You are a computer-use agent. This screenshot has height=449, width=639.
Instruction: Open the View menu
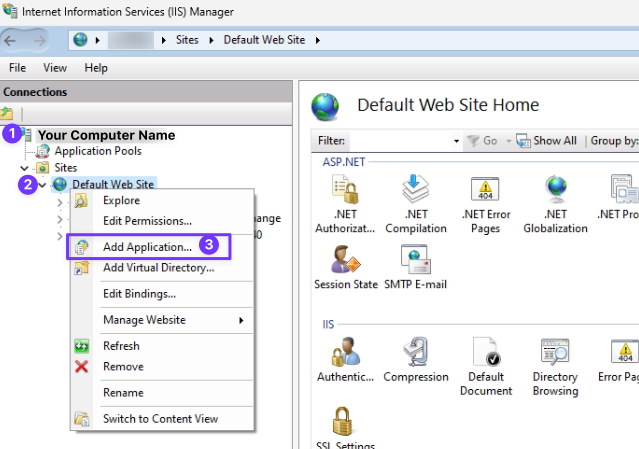pyautogui.click(x=55, y=68)
